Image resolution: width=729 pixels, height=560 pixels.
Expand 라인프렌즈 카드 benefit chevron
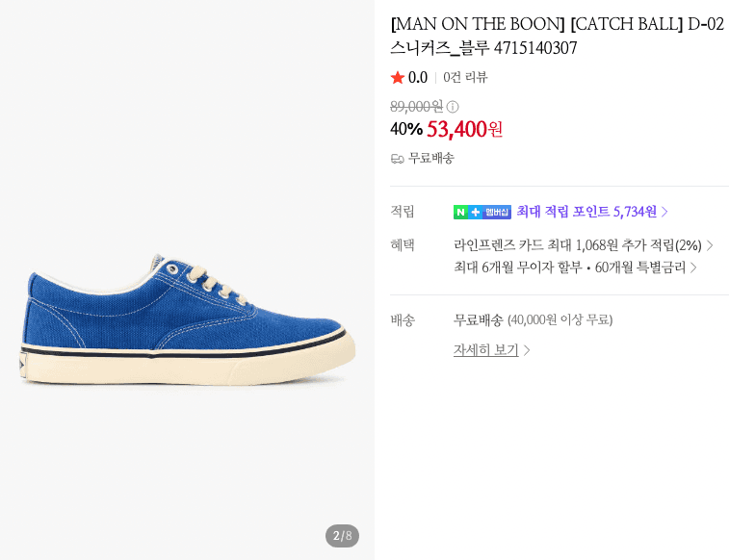[x=710, y=245]
